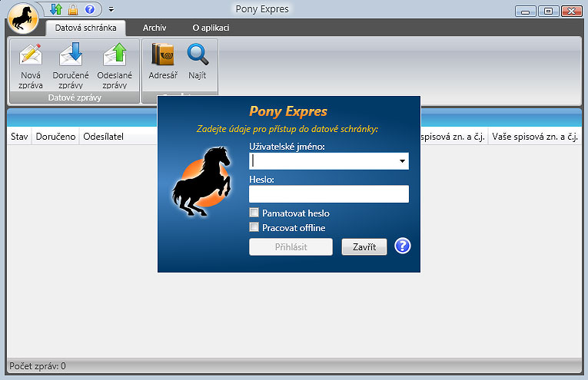Click the blue-green sync arrows quick access icon
This screenshot has width=588, height=380.
point(56,9)
